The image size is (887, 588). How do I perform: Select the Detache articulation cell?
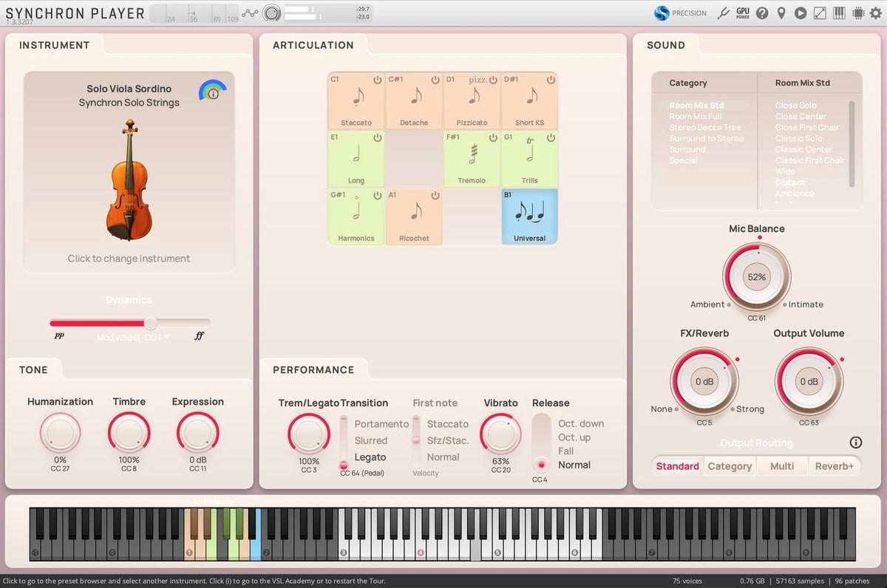coord(414,100)
